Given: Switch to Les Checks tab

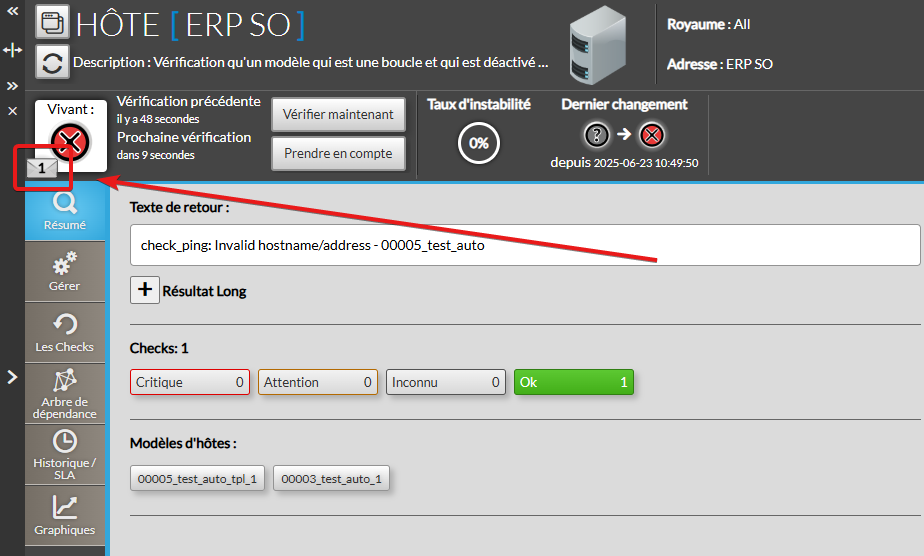Looking at the screenshot, I should pos(65,333).
